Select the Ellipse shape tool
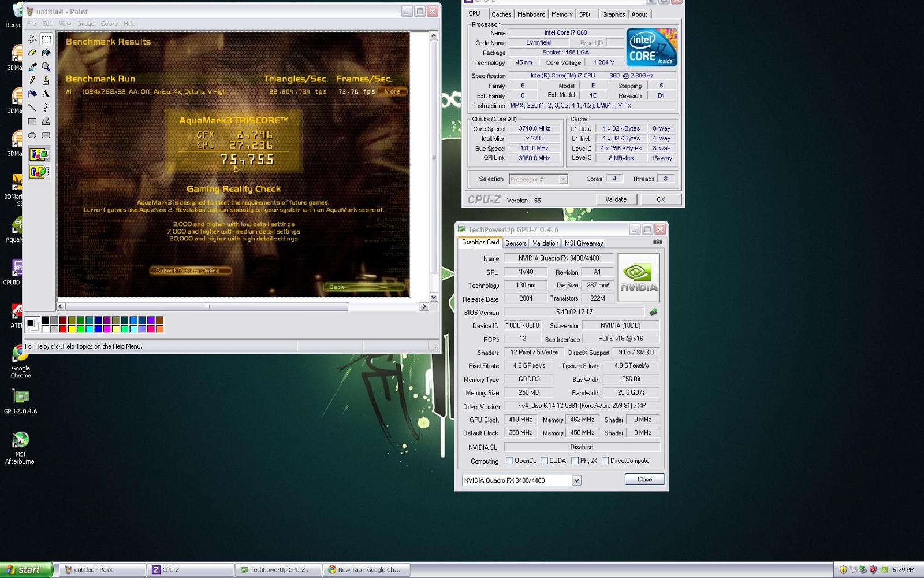 [x=32, y=135]
